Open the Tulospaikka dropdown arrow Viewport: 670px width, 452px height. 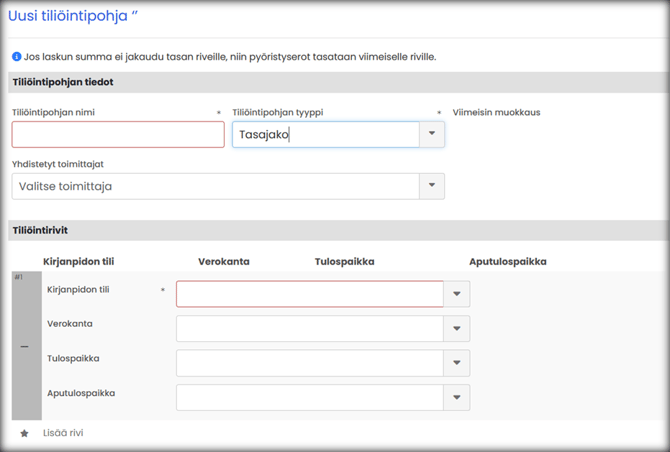point(457,363)
